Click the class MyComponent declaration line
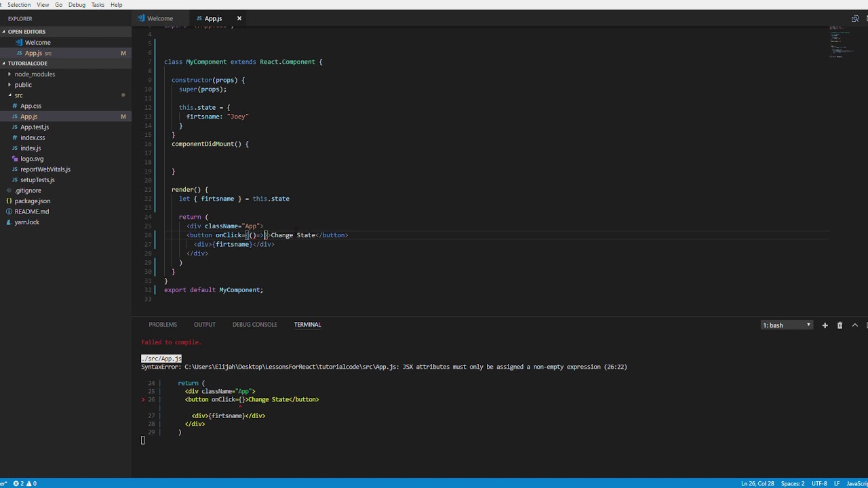This screenshot has height=488, width=868. point(243,62)
